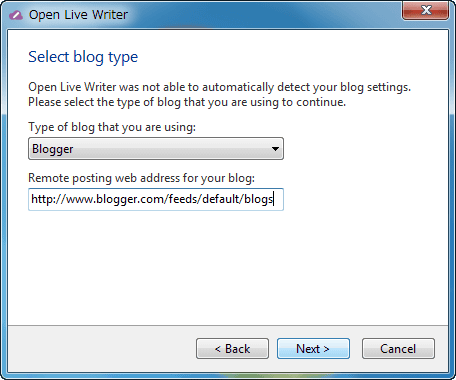Click the Please select the type instruction line
The width and height of the screenshot is (456, 380).
[187, 102]
